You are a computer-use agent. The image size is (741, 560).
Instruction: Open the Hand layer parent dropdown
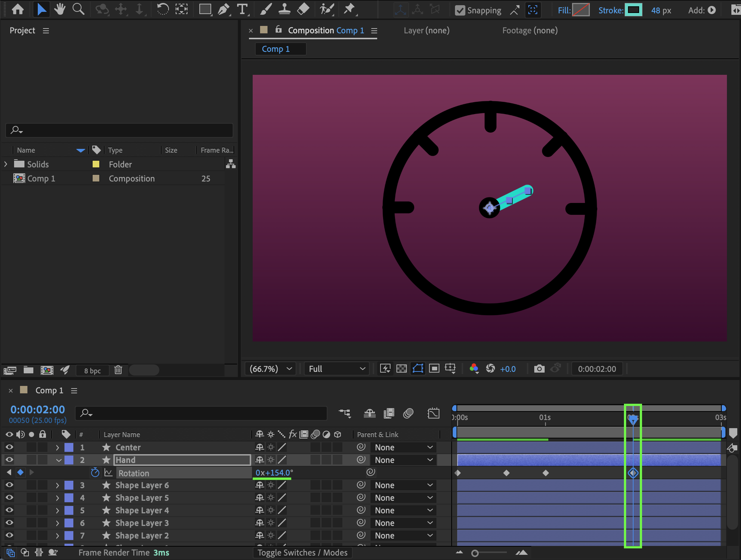(403, 460)
